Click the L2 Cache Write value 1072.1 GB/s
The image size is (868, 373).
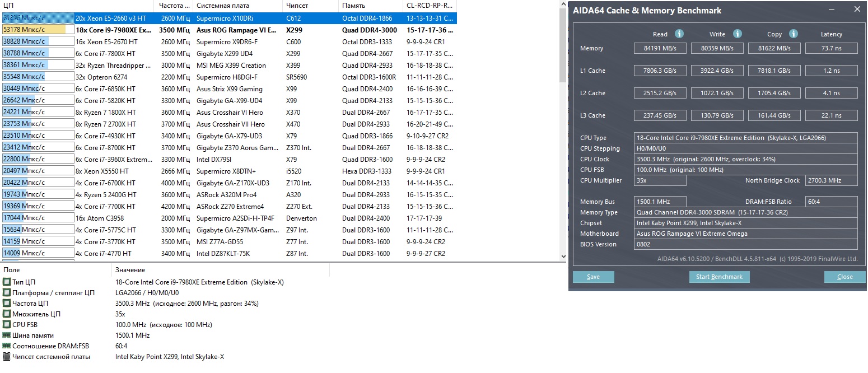(717, 93)
